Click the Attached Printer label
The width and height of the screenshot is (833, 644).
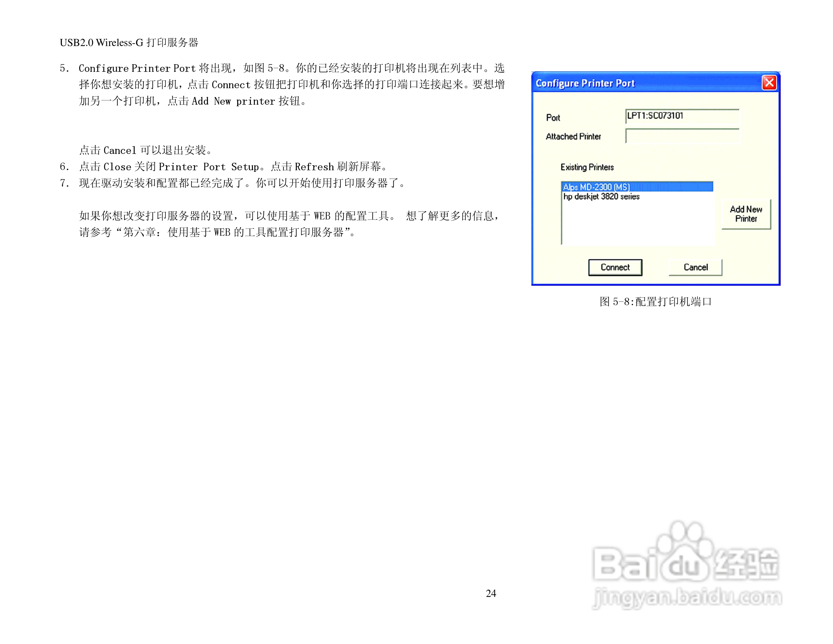tap(574, 137)
